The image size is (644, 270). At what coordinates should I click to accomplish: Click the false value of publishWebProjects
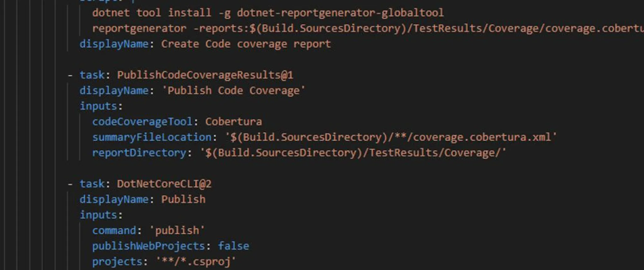click(233, 246)
